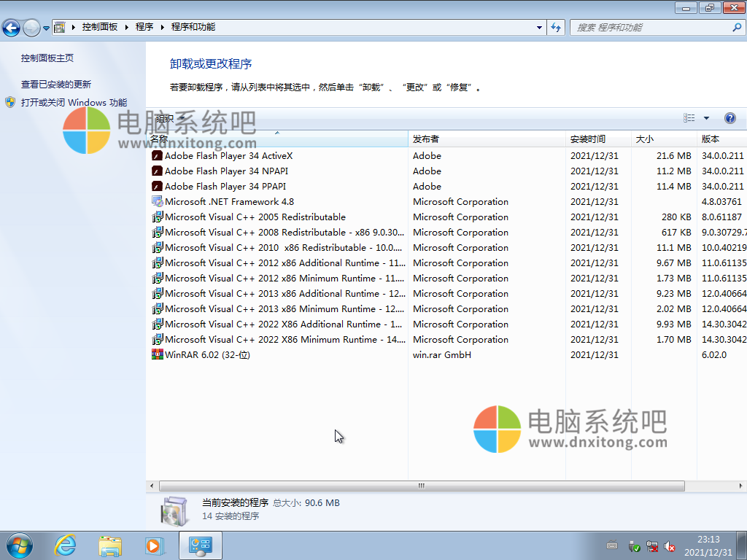Click the refresh icon beside address bar
This screenshot has height=560, width=747.
point(557,27)
